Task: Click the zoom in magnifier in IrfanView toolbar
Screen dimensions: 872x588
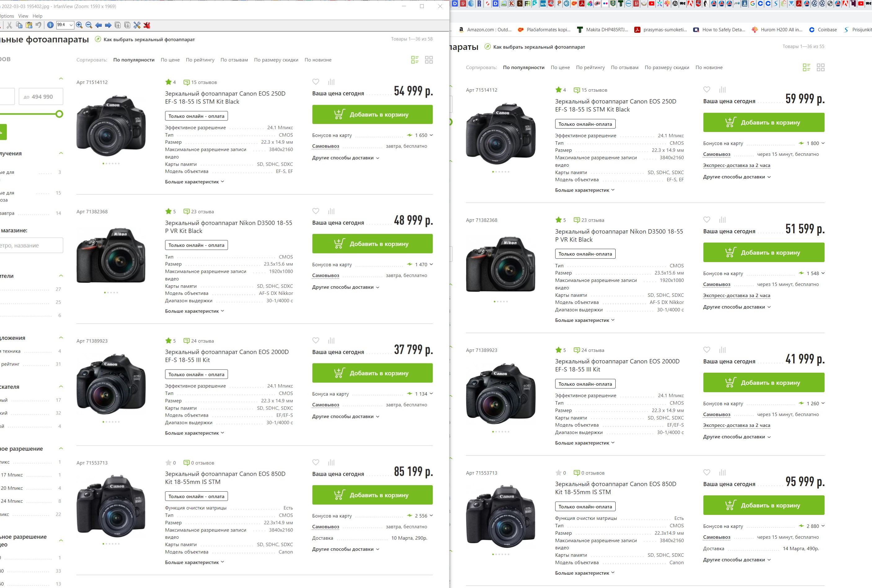Action: click(x=79, y=25)
